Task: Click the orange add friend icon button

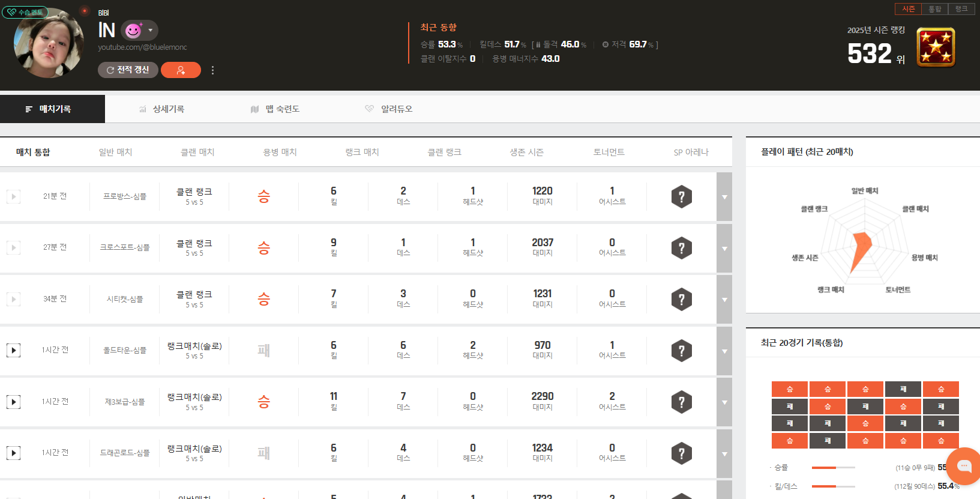Action: coord(181,70)
